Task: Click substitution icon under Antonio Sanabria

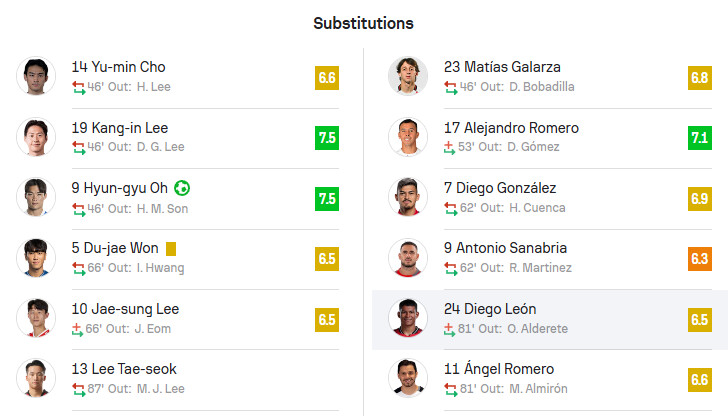Action: [x=451, y=268]
